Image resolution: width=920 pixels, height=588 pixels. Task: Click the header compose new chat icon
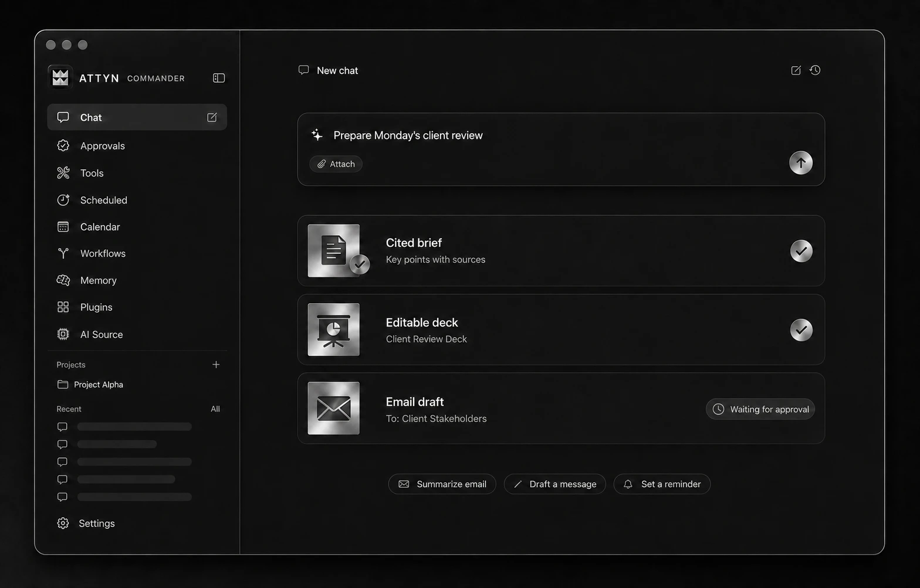796,70
